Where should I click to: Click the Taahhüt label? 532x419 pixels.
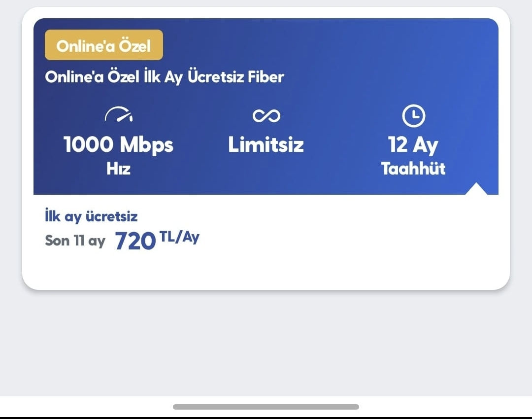tap(413, 169)
